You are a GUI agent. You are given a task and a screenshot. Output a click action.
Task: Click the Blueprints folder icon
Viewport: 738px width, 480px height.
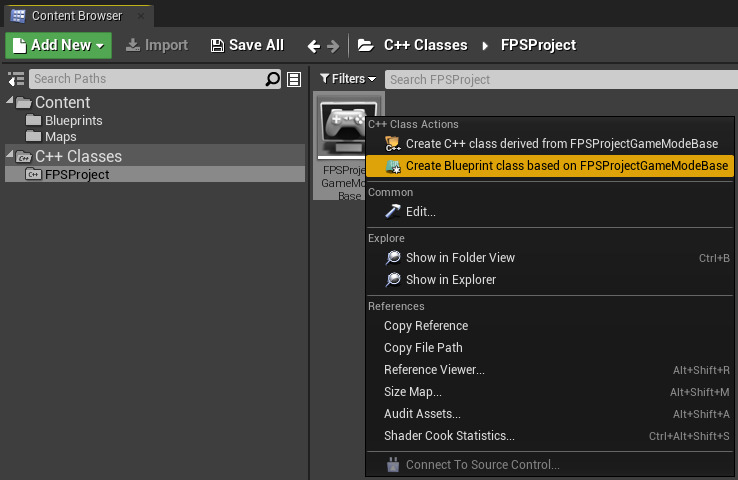click(x=33, y=120)
